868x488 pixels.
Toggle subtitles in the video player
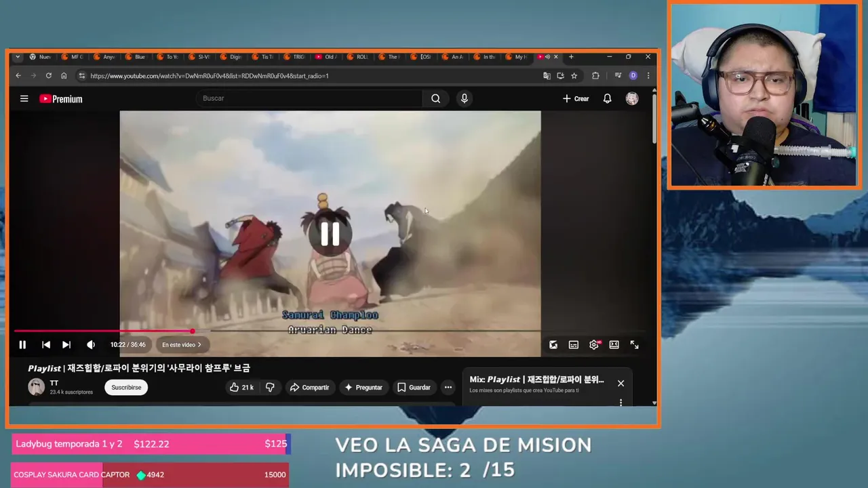coord(574,345)
